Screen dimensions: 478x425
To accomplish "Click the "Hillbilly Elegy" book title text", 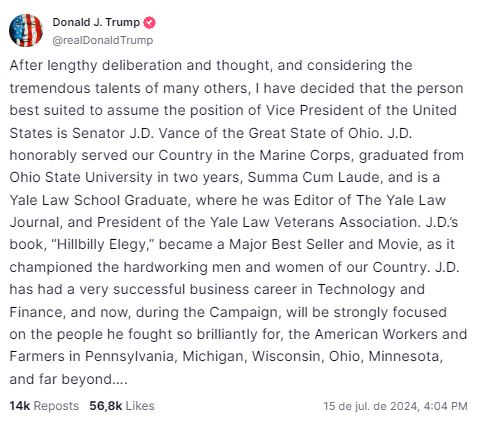I will (102, 244).
